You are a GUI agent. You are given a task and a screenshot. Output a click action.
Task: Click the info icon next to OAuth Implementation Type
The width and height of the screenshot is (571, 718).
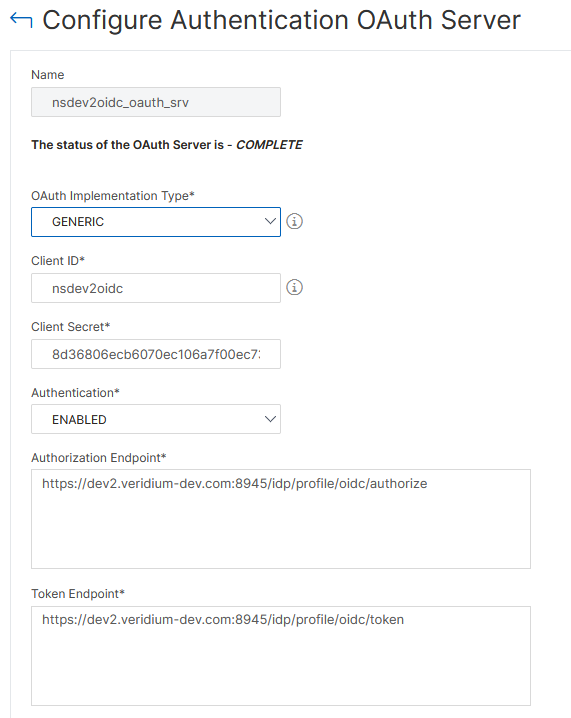point(294,222)
